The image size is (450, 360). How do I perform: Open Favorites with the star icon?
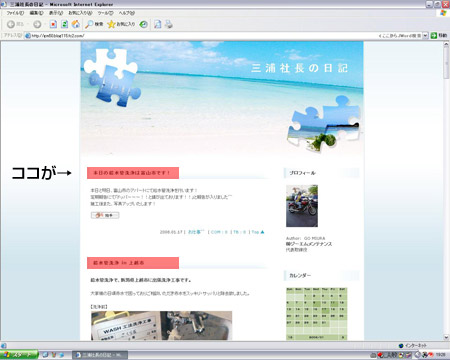pyautogui.click(x=121, y=24)
